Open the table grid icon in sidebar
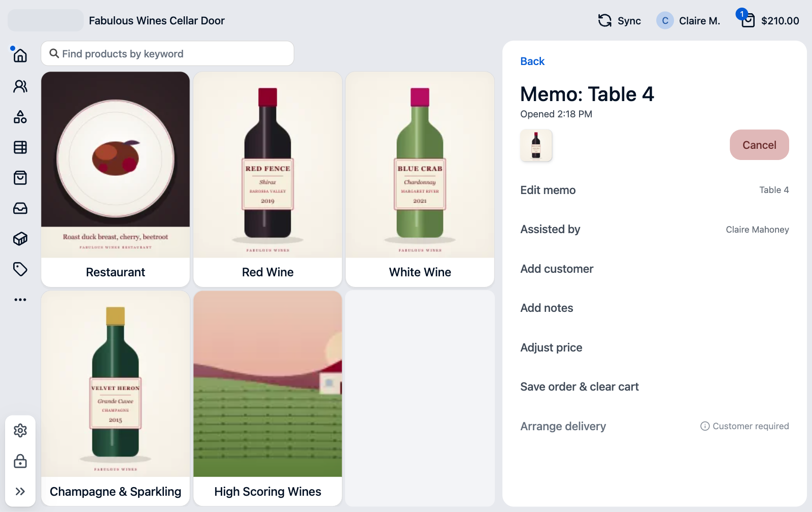Image resolution: width=812 pixels, height=512 pixels. click(20, 147)
